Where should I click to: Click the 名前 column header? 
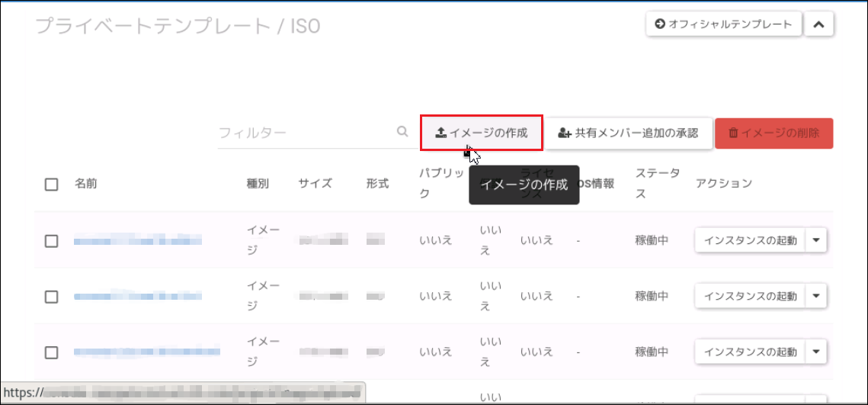[x=86, y=184]
